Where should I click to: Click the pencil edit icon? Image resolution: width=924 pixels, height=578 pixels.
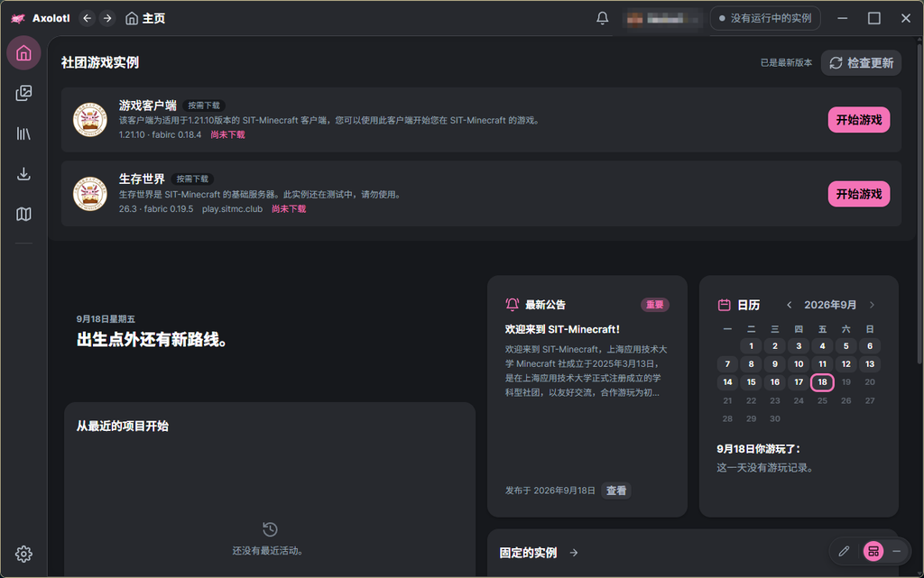click(844, 552)
